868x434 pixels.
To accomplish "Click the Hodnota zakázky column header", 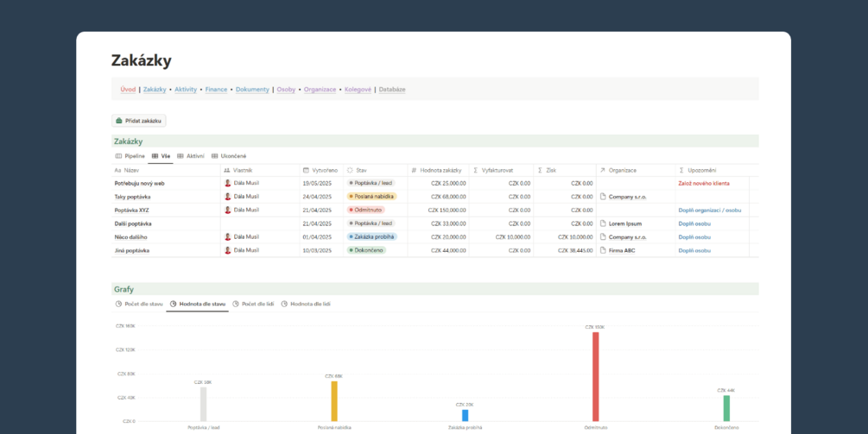I will [439, 170].
